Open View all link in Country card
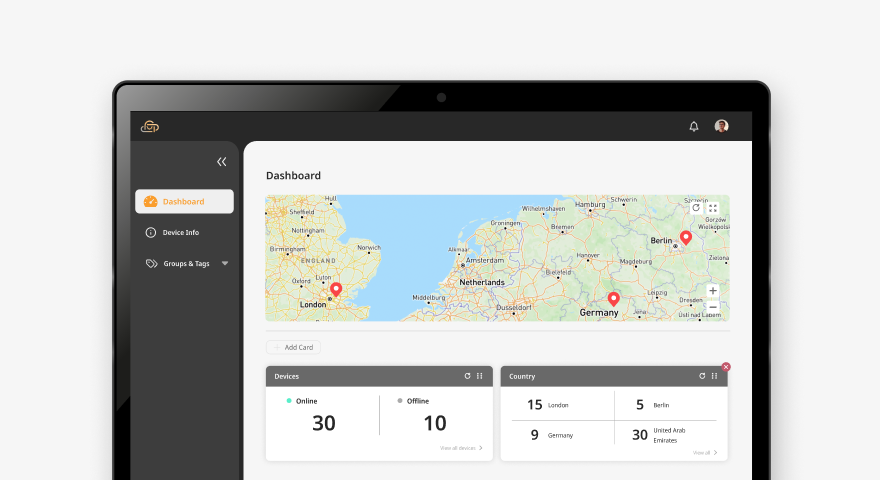The height and width of the screenshot is (480, 880). coord(705,453)
